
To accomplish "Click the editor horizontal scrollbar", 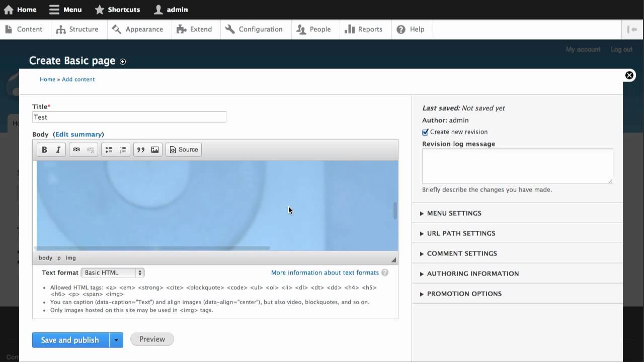I will [152, 248].
